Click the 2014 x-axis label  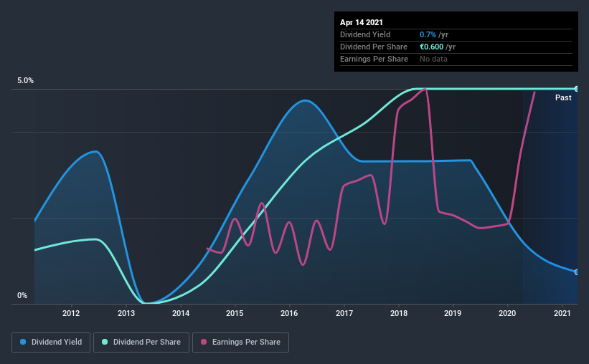coord(181,313)
